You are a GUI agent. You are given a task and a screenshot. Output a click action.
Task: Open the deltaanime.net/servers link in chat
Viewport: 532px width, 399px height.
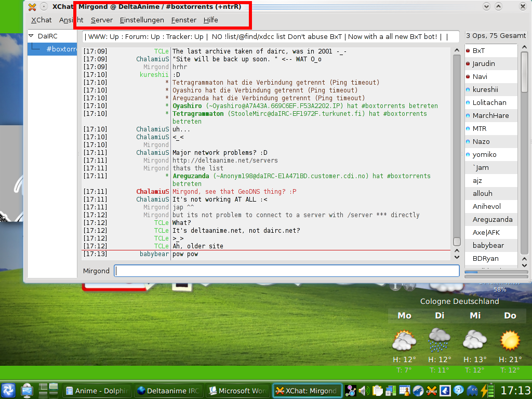(225, 161)
